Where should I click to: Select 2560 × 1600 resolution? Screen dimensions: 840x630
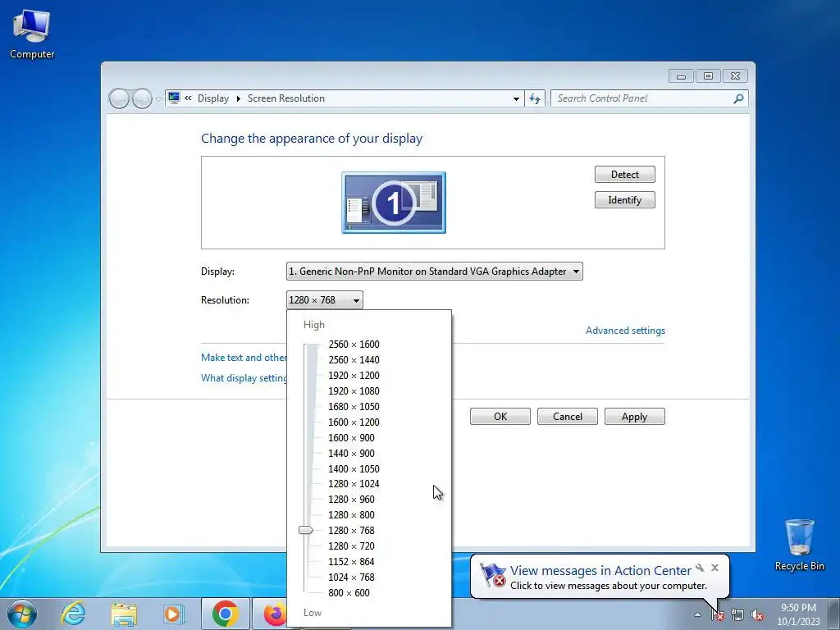(x=354, y=345)
